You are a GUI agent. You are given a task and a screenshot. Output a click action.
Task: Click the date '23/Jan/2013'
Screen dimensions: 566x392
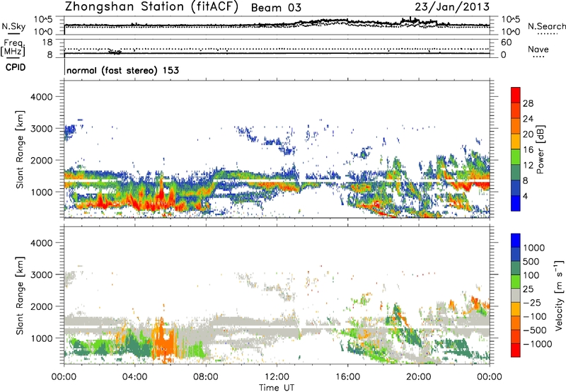[x=452, y=7]
